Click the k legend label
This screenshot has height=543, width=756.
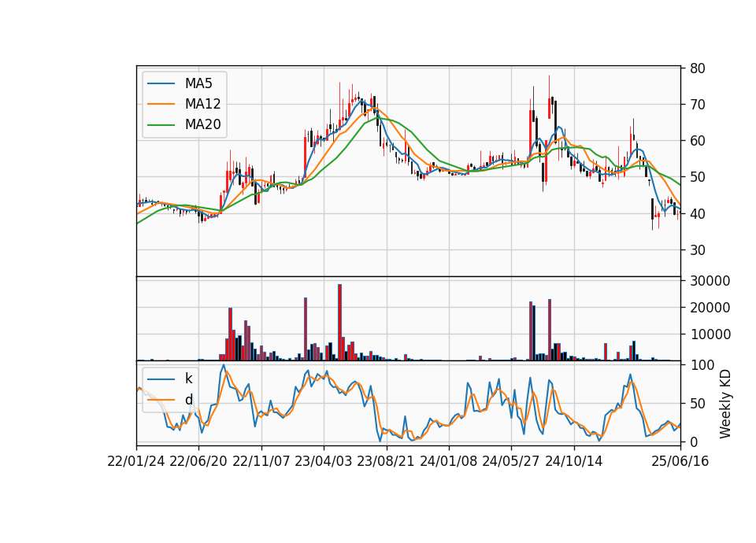tap(188, 379)
